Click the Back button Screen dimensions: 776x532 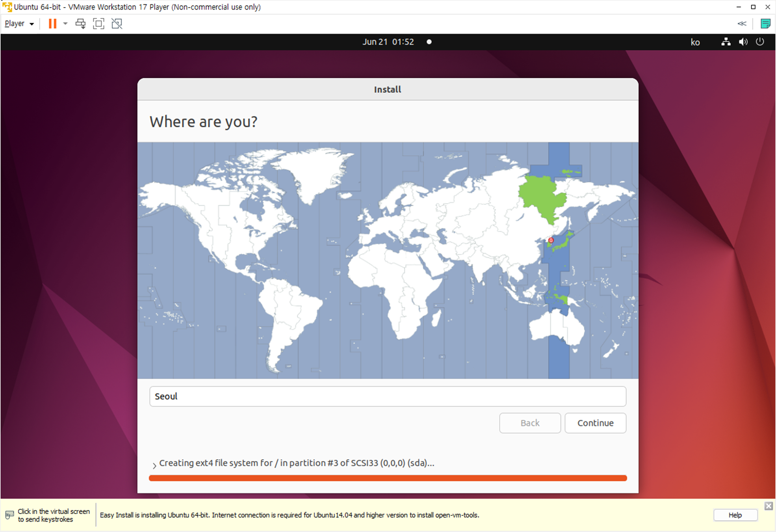(530, 423)
